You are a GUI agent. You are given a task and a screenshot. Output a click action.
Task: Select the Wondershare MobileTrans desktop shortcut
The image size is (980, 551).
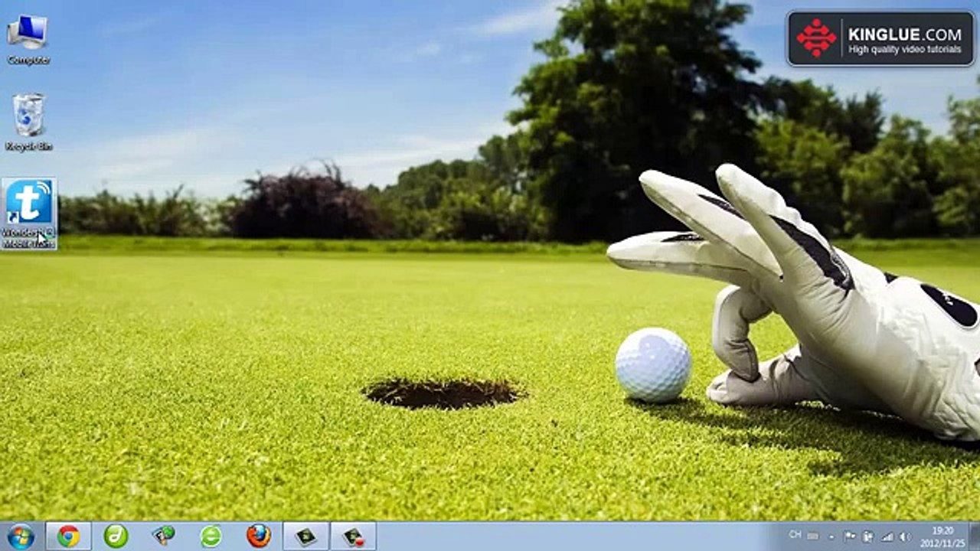[29, 214]
